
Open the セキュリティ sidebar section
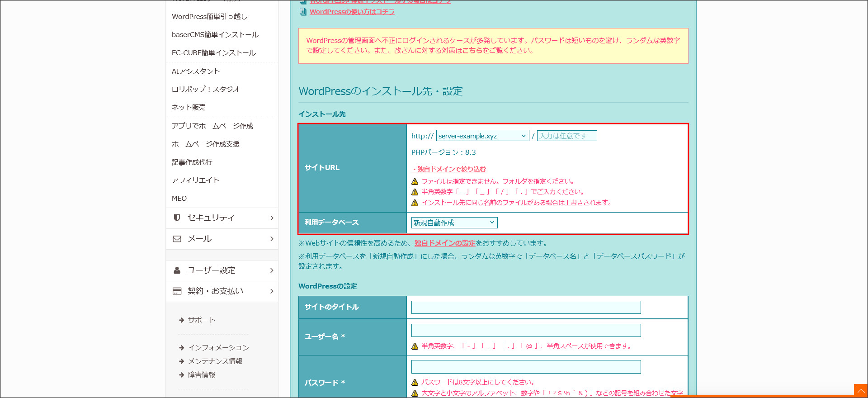pyautogui.click(x=222, y=218)
